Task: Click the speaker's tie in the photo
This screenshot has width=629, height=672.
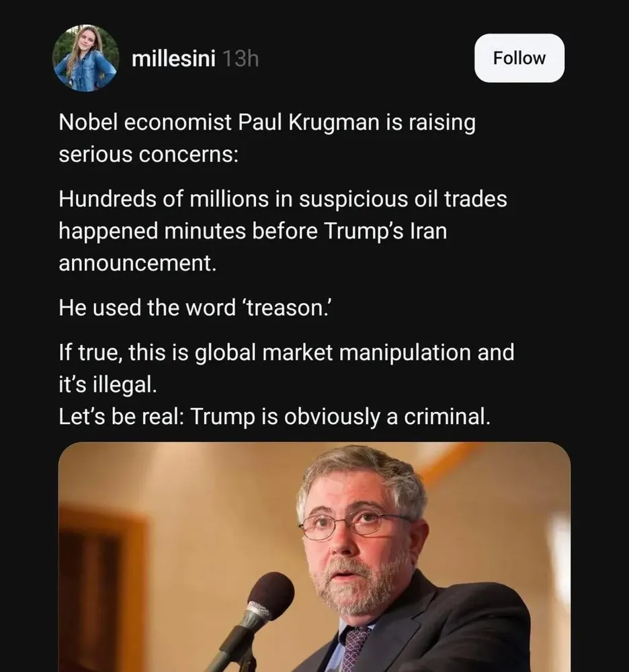Action: 354,648
